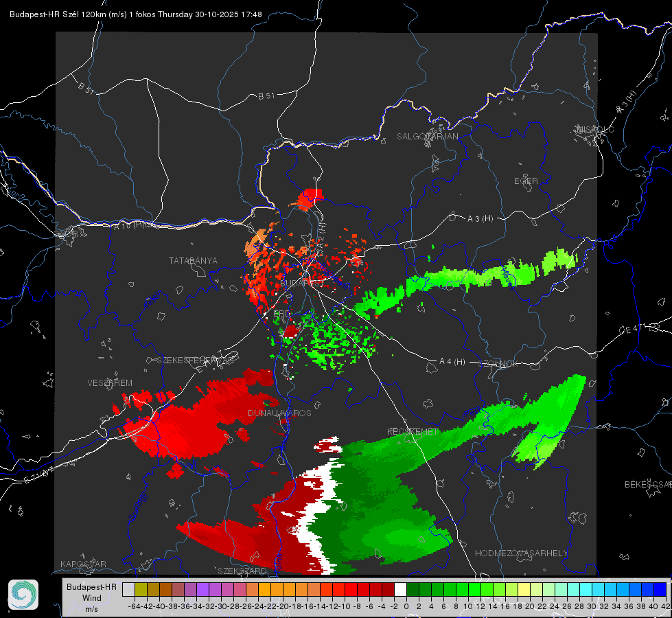The height and width of the screenshot is (618, 672).
Task: Click the legend value 20
Action: click(x=530, y=606)
